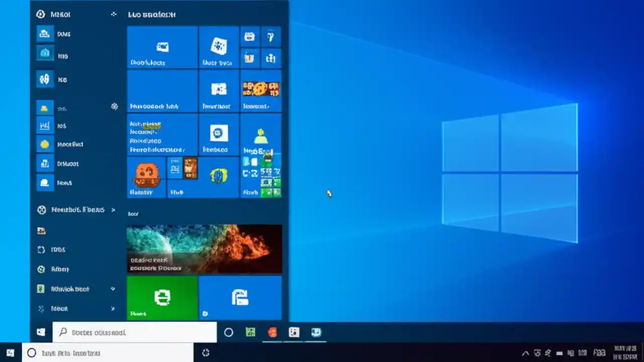
Task: Click the green grid icon in the taskbar
Action: [250, 332]
